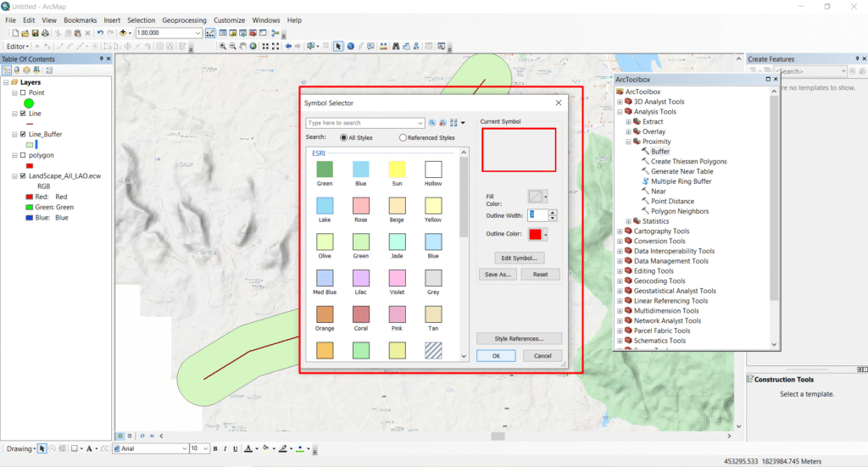Select Multiple Ring Buffer tool

click(x=681, y=181)
